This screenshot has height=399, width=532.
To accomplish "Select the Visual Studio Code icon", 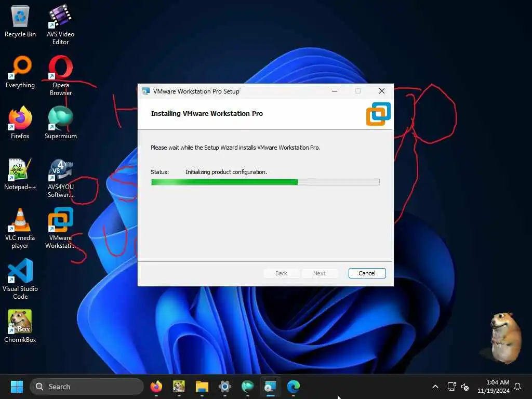I will tap(20, 279).
